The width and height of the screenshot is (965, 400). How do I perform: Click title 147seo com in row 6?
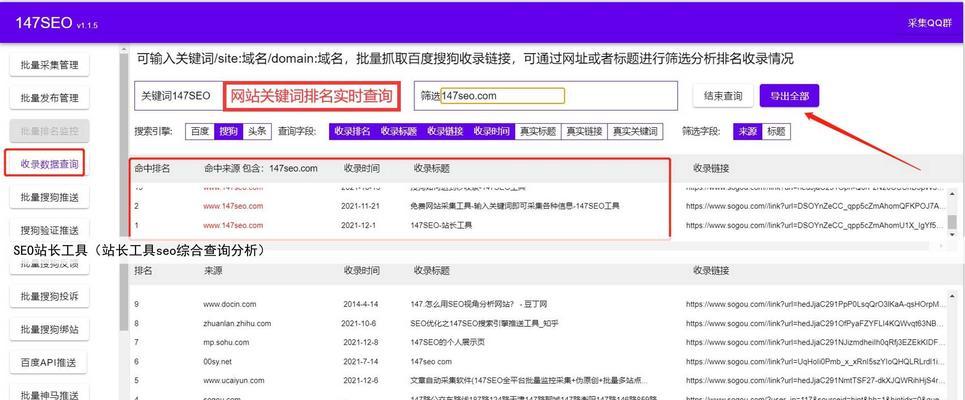click(431, 361)
